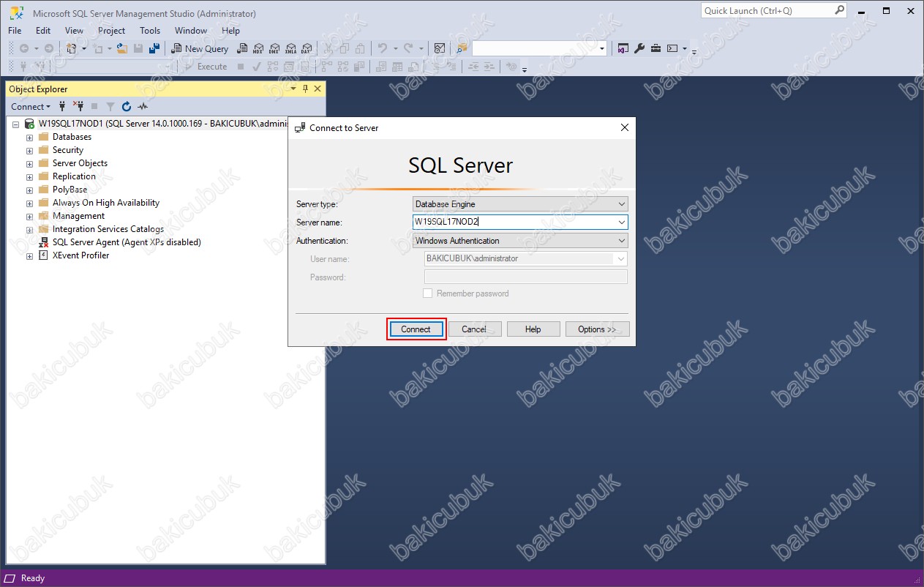The width and height of the screenshot is (924, 587).
Task: Open an Analysis Services MDX query
Action: coord(258,48)
